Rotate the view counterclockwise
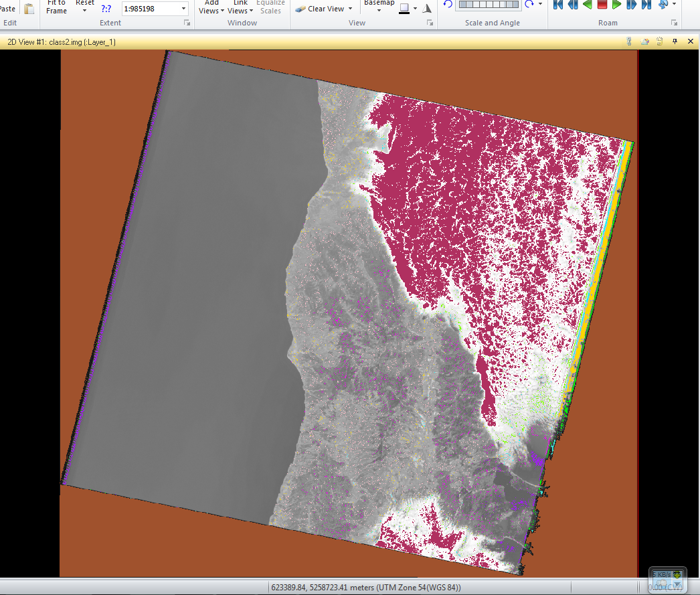The image size is (700, 595). pos(448,5)
